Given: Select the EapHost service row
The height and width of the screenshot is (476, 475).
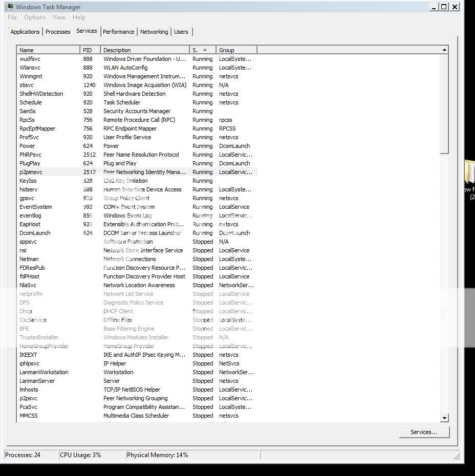Looking at the screenshot, I should 137,224.
